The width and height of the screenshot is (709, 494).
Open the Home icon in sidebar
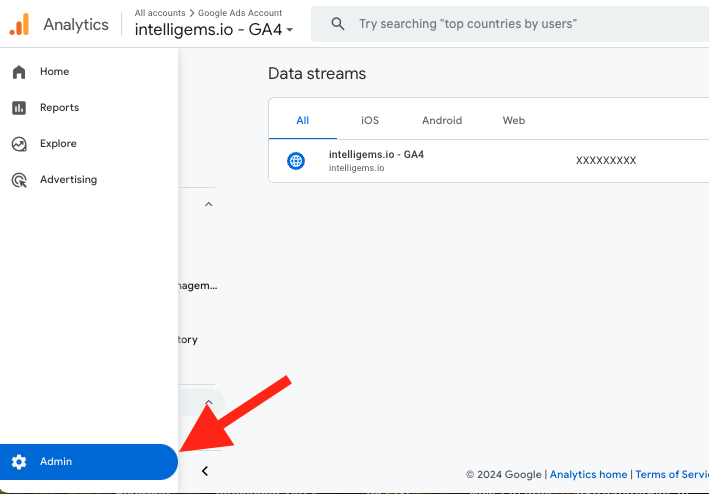tap(19, 72)
